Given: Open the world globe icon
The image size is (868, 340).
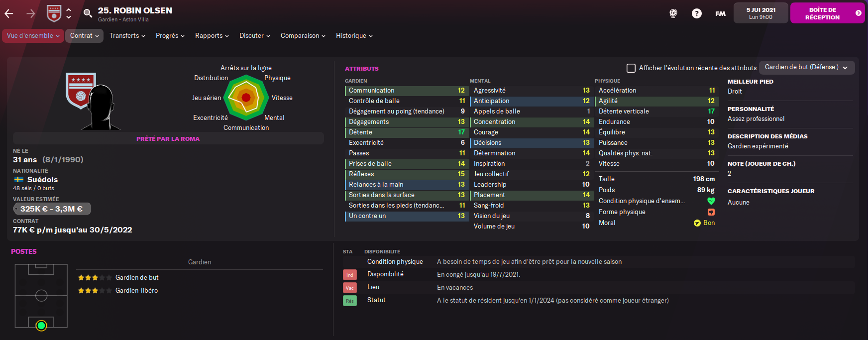Looking at the screenshot, I should (673, 13).
